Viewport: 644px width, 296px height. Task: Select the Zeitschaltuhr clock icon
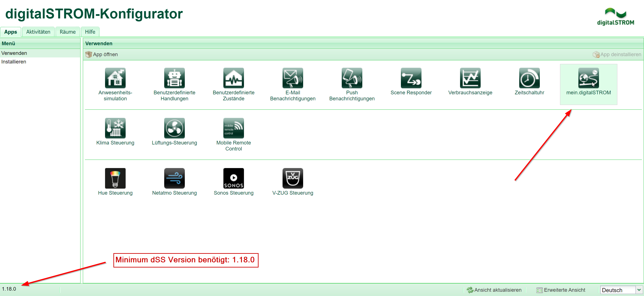click(529, 78)
